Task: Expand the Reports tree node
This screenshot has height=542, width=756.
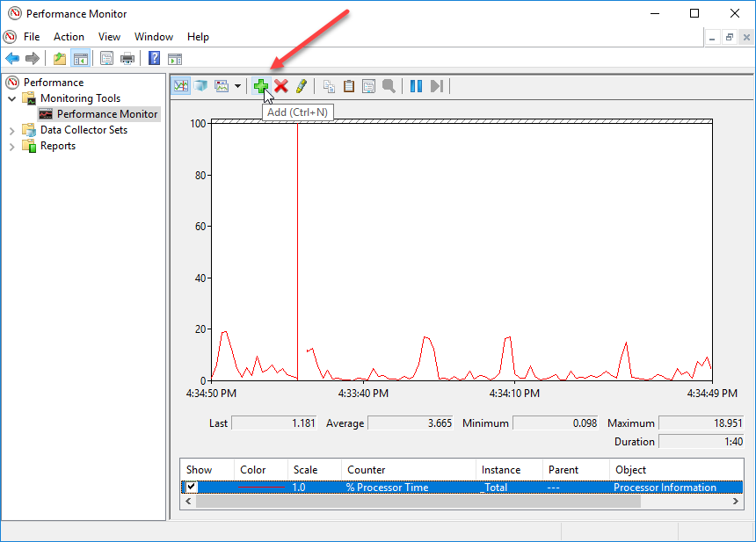Action: [x=12, y=146]
